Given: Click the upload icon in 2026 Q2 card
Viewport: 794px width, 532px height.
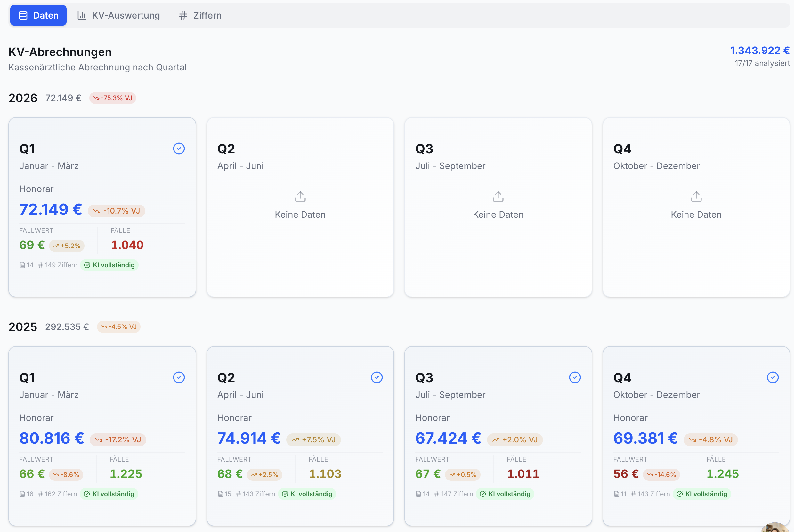Looking at the screenshot, I should 300,196.
